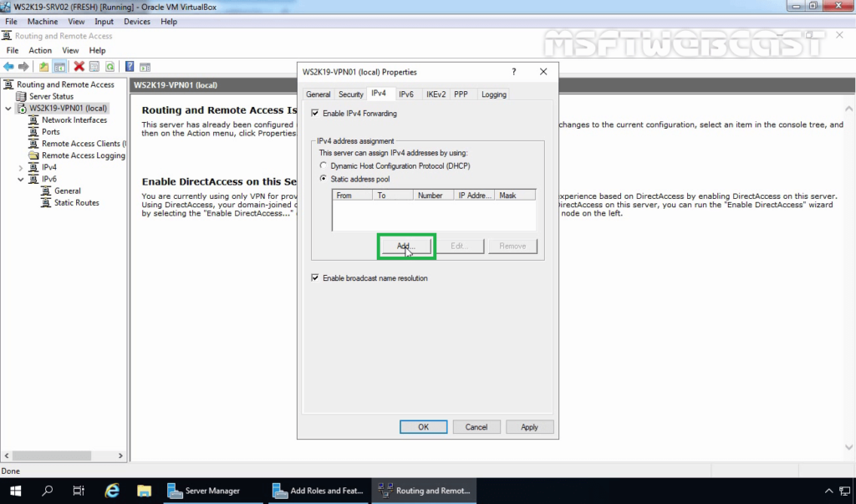Click the Network Interfaces node icon
Image resolution: width=856 pixels, height=504 pixels.
pos(33,120)
